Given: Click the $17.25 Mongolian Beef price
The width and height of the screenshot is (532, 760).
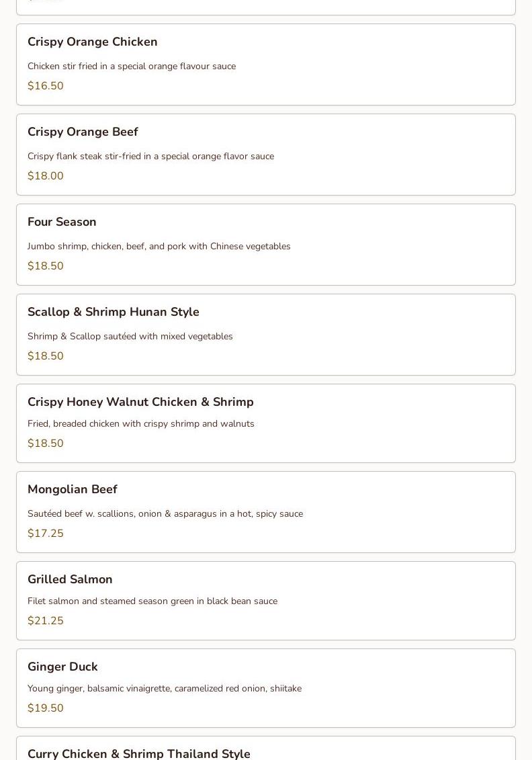Looking at the screenshot, I should point(46,533).
